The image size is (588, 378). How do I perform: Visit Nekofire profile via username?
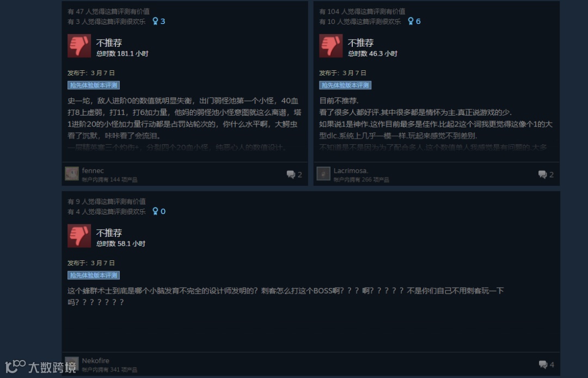pyautogui.click(x=96, y=361)
